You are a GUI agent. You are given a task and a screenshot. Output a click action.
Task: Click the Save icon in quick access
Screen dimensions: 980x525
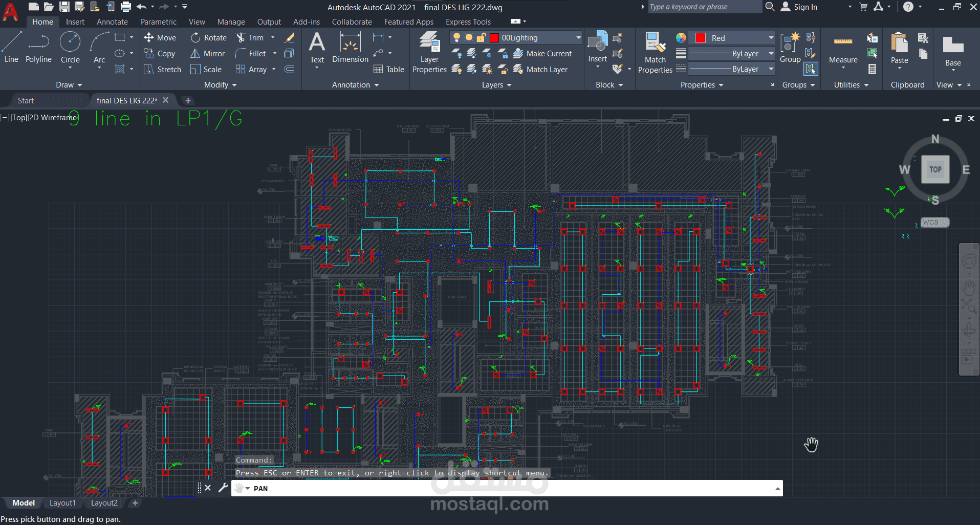point(64,7)
